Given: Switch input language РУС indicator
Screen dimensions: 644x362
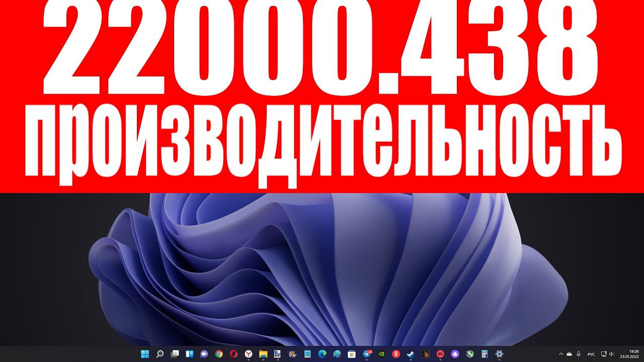Looking at the screenshot, I should tap(591, 354).
